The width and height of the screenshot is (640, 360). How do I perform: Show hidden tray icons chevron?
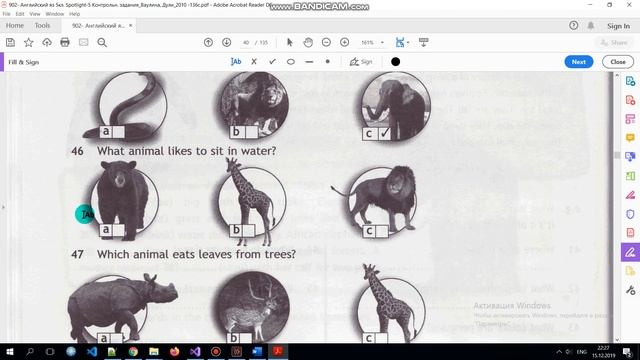tap(559, 352)
